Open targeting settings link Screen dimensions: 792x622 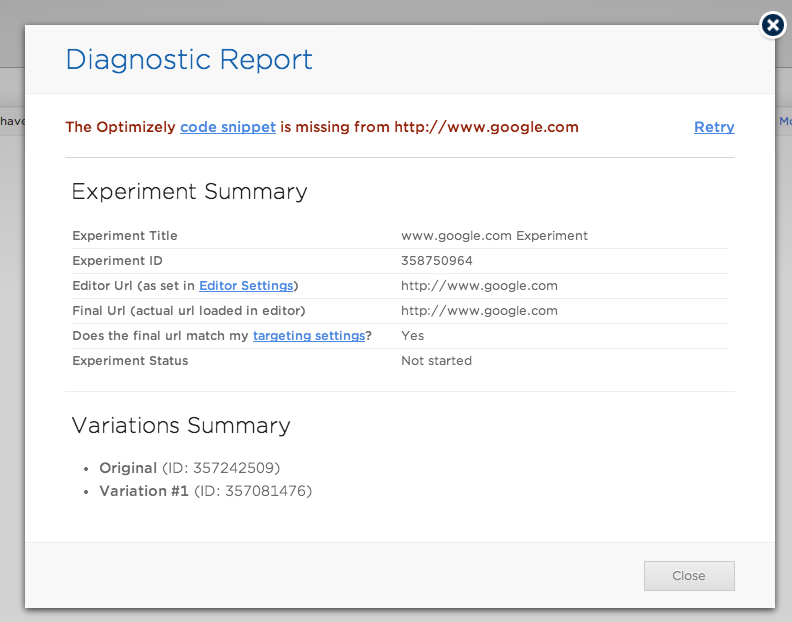309,336
